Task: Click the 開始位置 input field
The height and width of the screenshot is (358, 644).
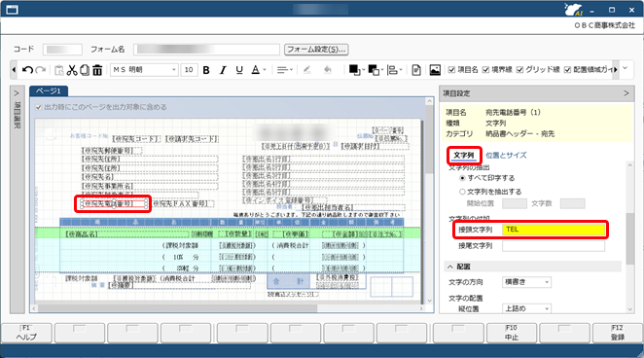Action: 515,203
